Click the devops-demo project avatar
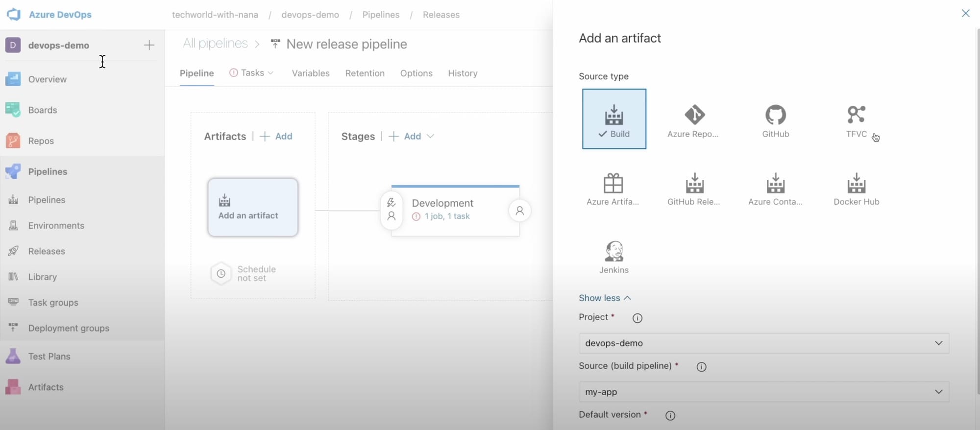980x430 pixels. pyautogui.click(x=13, y=45)
